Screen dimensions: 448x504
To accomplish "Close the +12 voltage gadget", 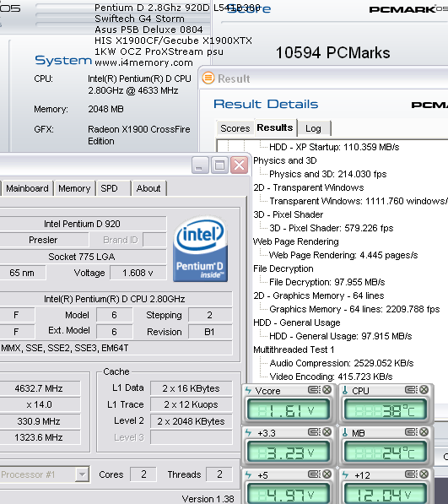I will (424, 474).
